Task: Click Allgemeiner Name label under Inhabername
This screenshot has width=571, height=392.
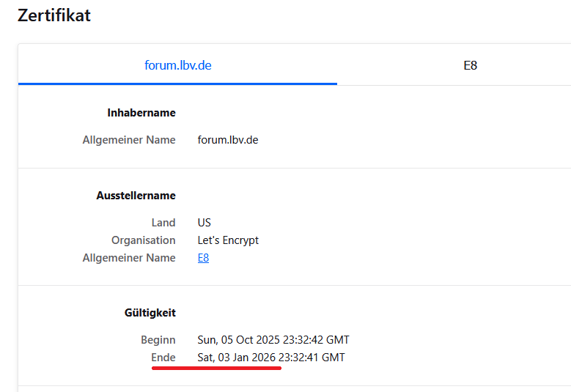Action: 129,140
